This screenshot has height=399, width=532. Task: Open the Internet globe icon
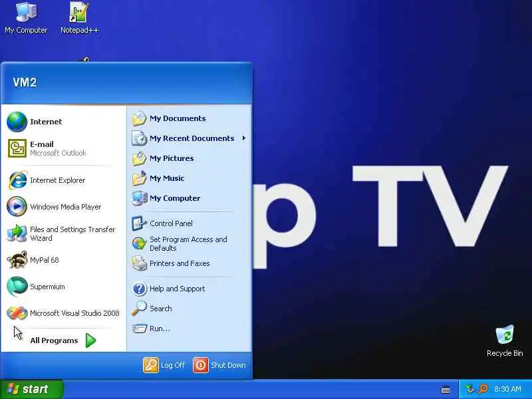[17, 122]
